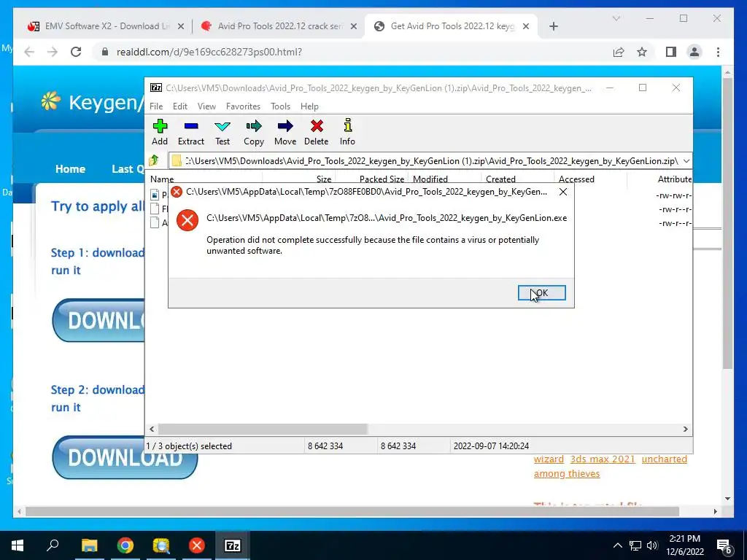747x560 pixels.
Task: Click the Home link on the webpage
Action: pos(70,169)
